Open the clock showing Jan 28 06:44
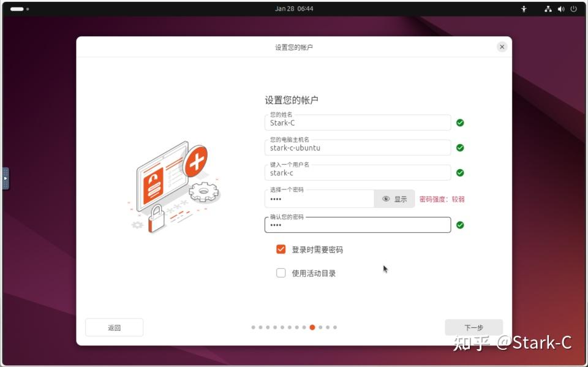 [x=294, y=9]
